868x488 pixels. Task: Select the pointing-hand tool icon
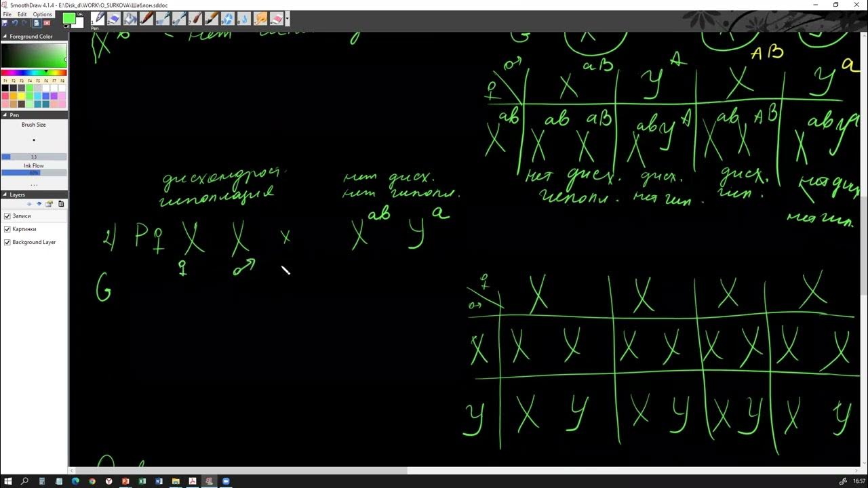[x=260, y=18]
